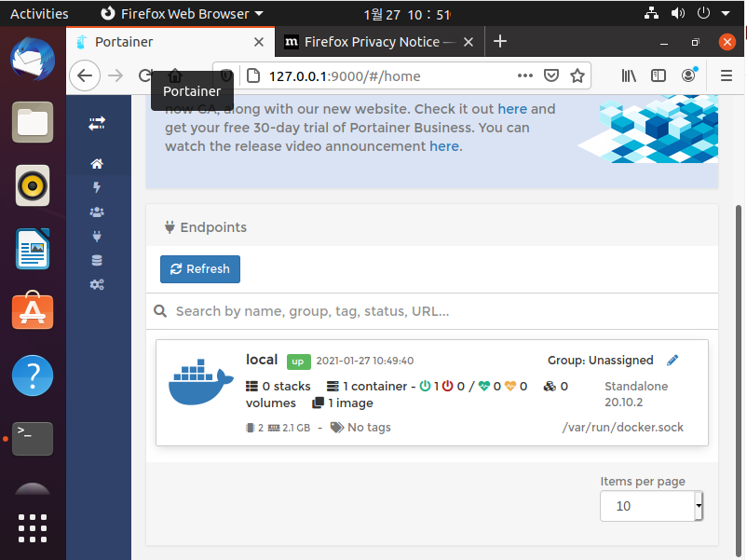
Task: Open the network status tray icon
Action: click(651, 13)
